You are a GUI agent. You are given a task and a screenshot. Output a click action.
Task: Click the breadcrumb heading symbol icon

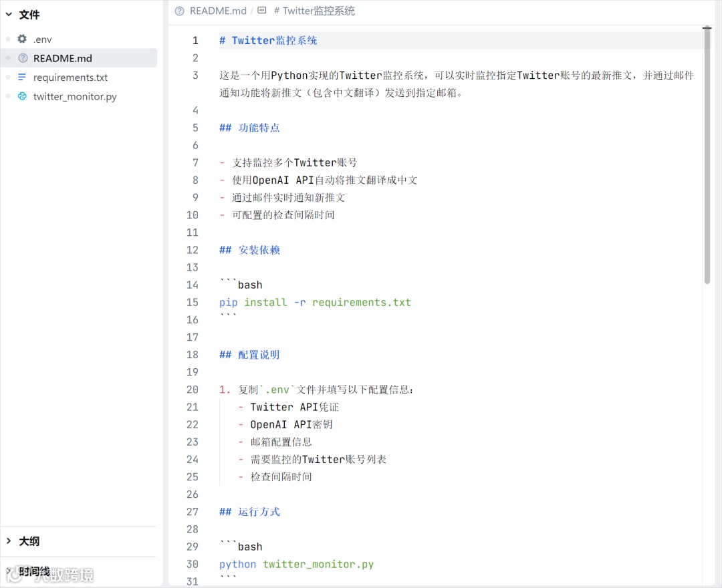[262, 10]
